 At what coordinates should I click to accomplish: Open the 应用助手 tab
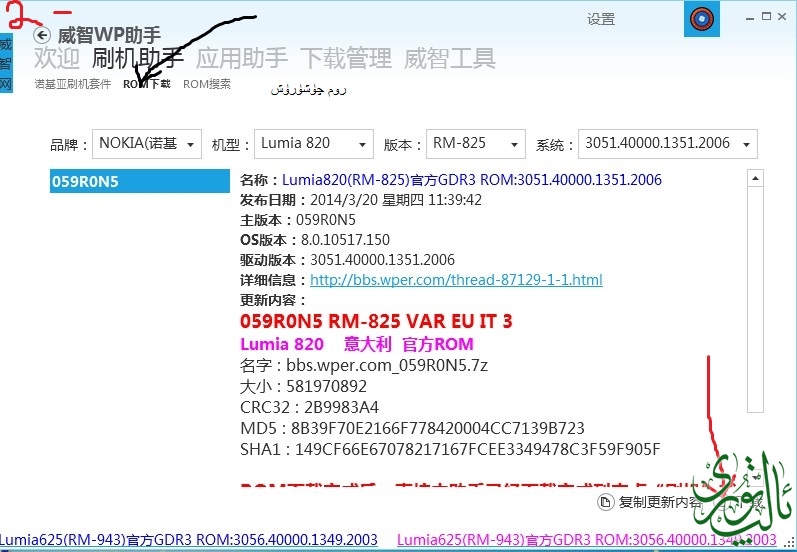click(x=242, y=57)
